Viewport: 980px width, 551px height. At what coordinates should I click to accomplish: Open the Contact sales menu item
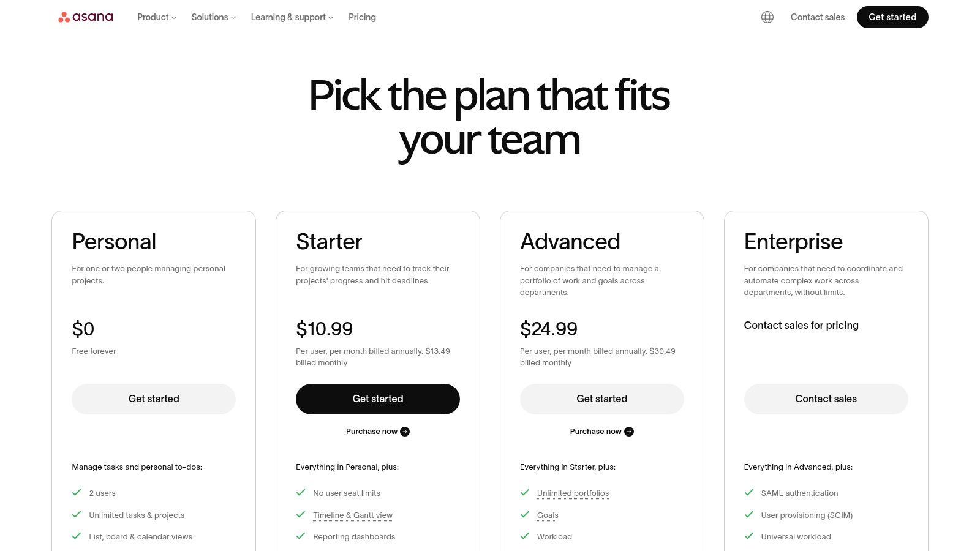(x=818, y=17)
